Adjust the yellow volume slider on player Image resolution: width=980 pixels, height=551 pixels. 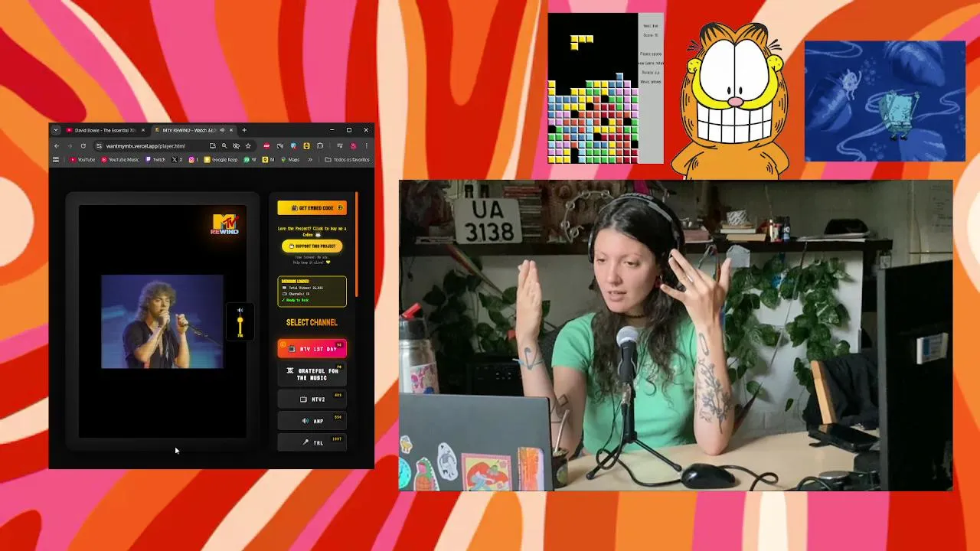[x=240, y=327]
